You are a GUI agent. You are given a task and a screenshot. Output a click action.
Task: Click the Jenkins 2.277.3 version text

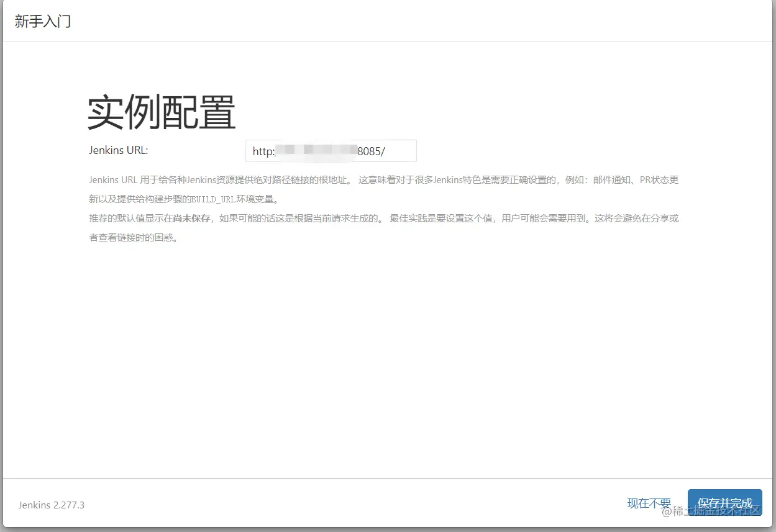(51, 505)
